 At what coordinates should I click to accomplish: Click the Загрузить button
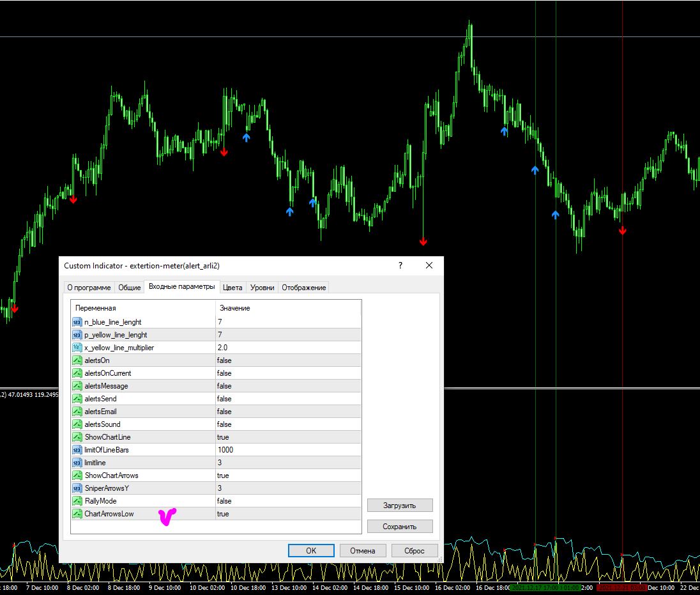400,506
